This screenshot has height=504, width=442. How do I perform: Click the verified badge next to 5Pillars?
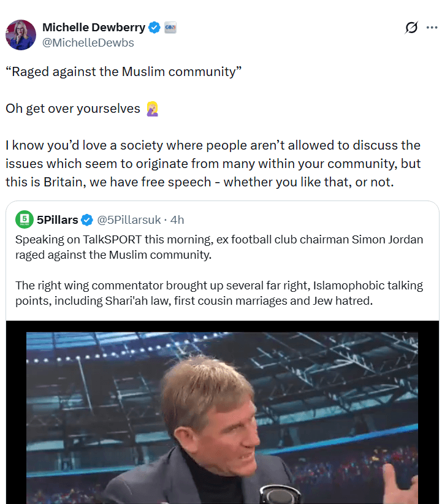tap(87, 220)
